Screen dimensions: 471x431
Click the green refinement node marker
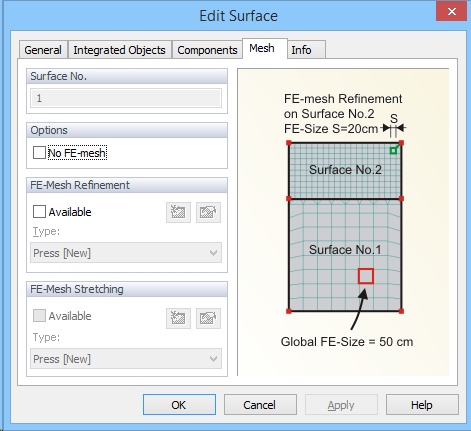coord(393,151)
